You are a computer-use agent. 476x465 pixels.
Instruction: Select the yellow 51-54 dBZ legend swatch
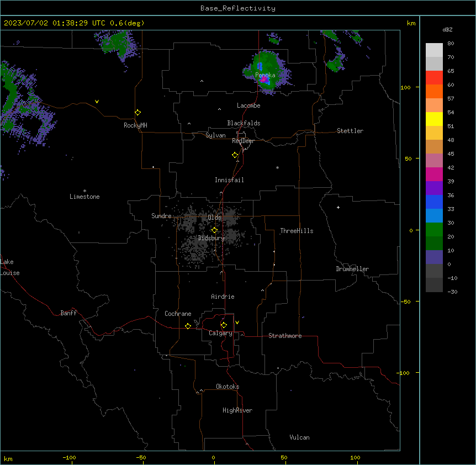tap(434, 119)
